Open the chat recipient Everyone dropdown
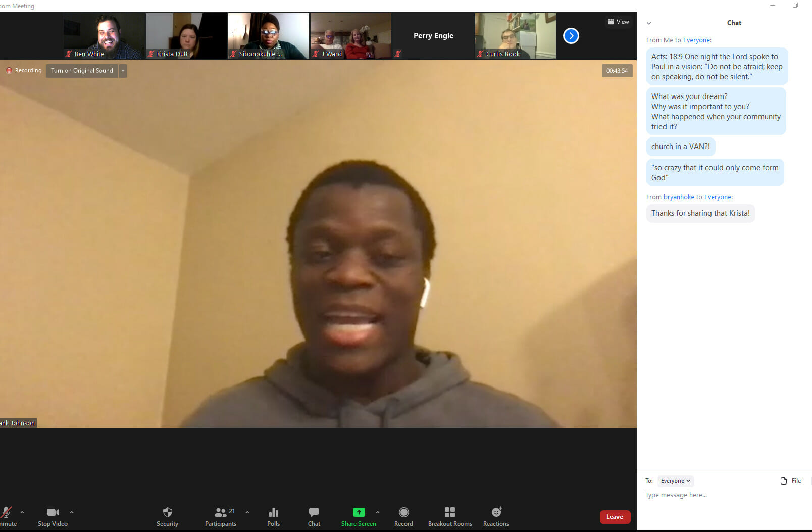This screenshot has width=812, height=532. 675,481
